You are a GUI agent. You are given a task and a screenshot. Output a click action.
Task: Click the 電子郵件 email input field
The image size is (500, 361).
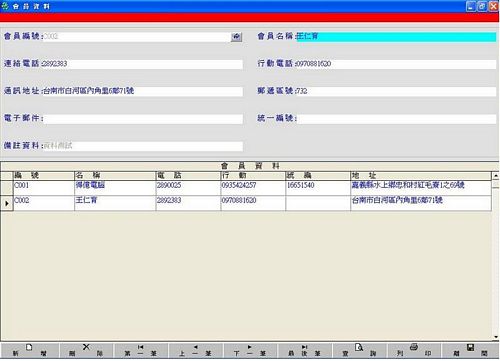(143, 119)
